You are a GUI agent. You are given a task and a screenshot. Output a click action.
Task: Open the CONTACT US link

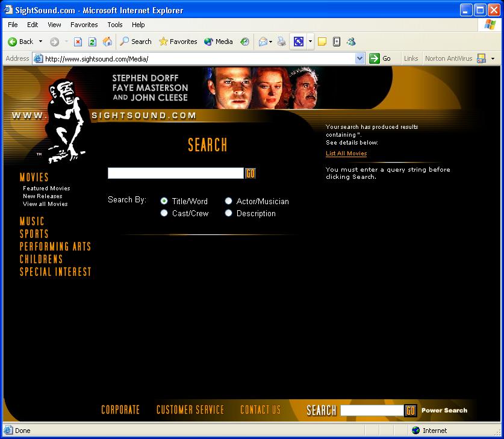point(260,409)
